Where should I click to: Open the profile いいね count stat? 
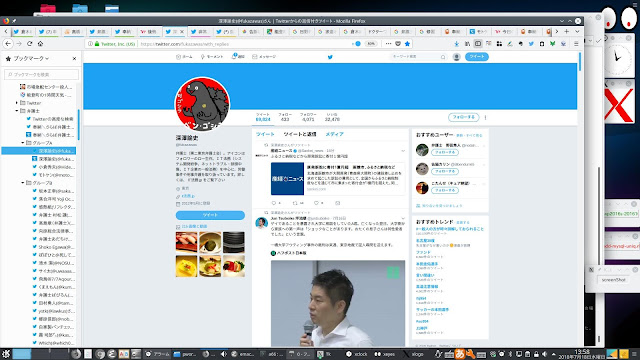coord(332,117)
